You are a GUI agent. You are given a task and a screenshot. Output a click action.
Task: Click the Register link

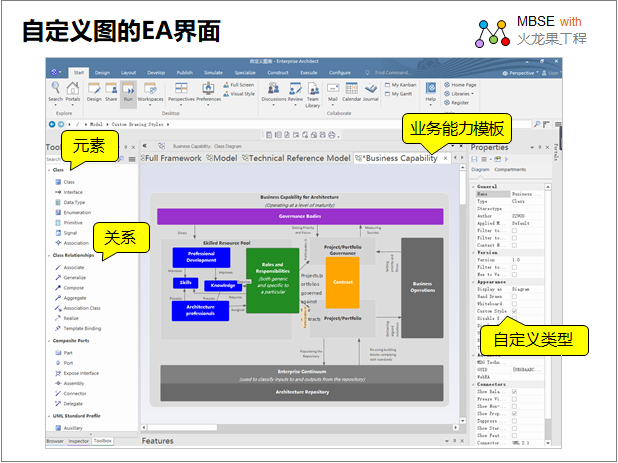(x=456, y=103)
